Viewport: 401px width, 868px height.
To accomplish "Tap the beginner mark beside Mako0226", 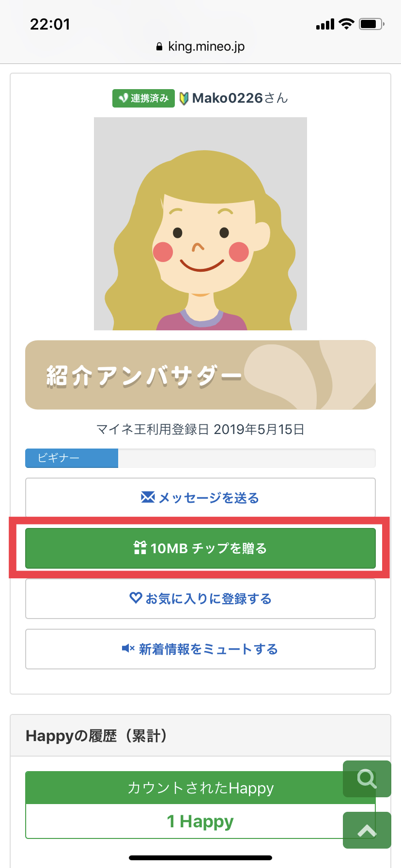I will coord(184,98).
